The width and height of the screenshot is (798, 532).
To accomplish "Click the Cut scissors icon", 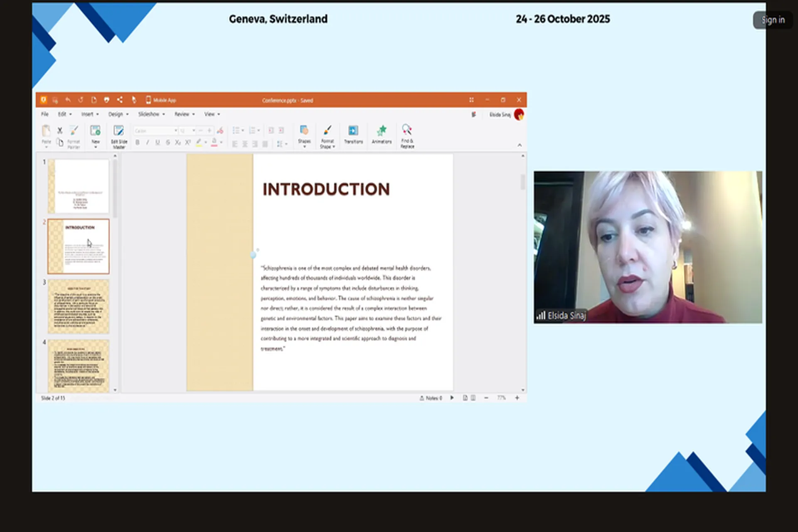I will [60, 131].
